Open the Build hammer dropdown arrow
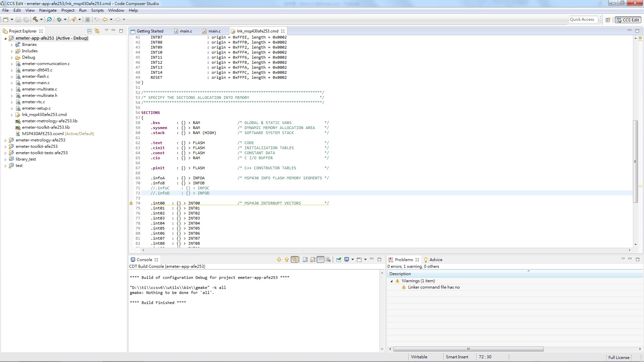Image resolution: width=644 pixels, height=362 pixels. pyautogui.click(x=41, y=19)
